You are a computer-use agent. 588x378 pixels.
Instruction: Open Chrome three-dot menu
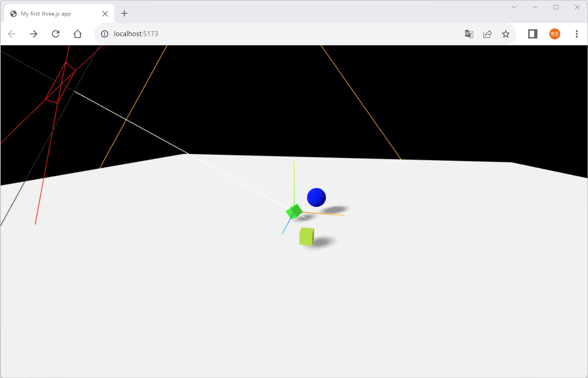click(x=577, y=34)
